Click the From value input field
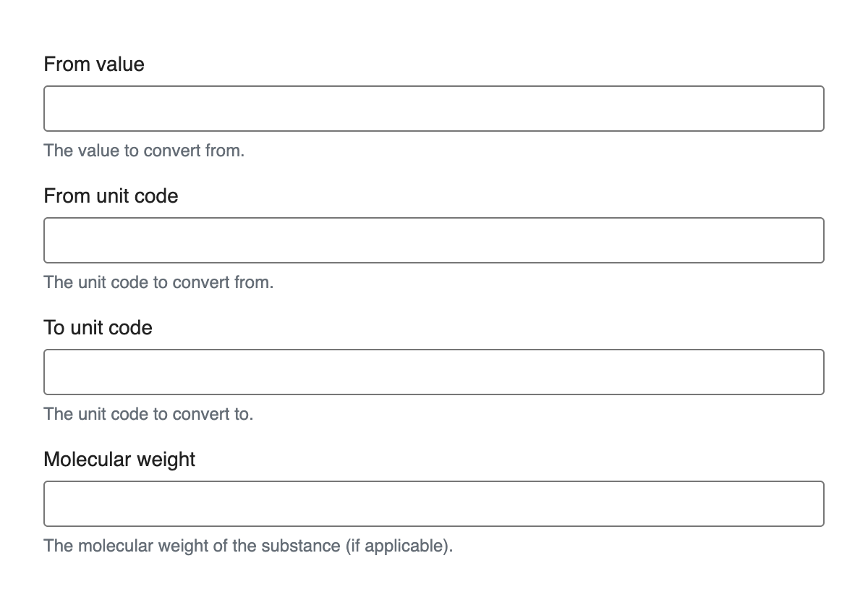The image size is (868, 608). pyautogui.click(x=434, y=109)
